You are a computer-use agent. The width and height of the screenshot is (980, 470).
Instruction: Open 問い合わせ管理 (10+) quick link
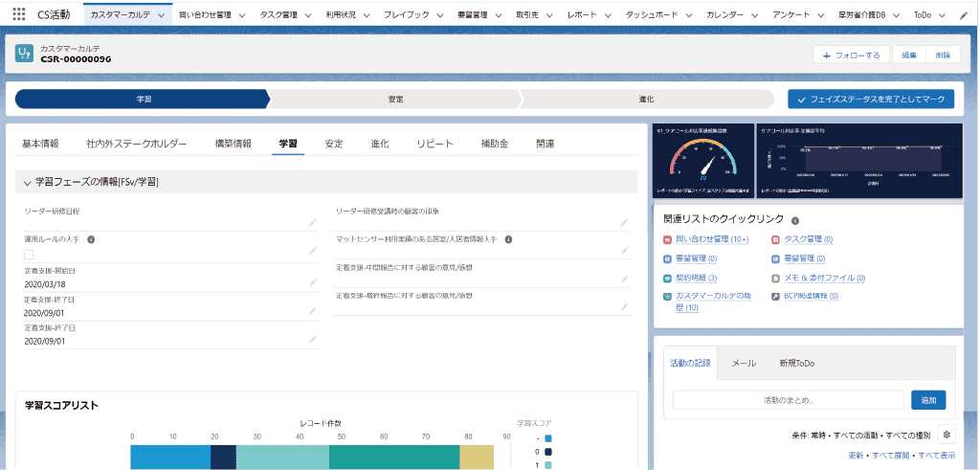712,239
